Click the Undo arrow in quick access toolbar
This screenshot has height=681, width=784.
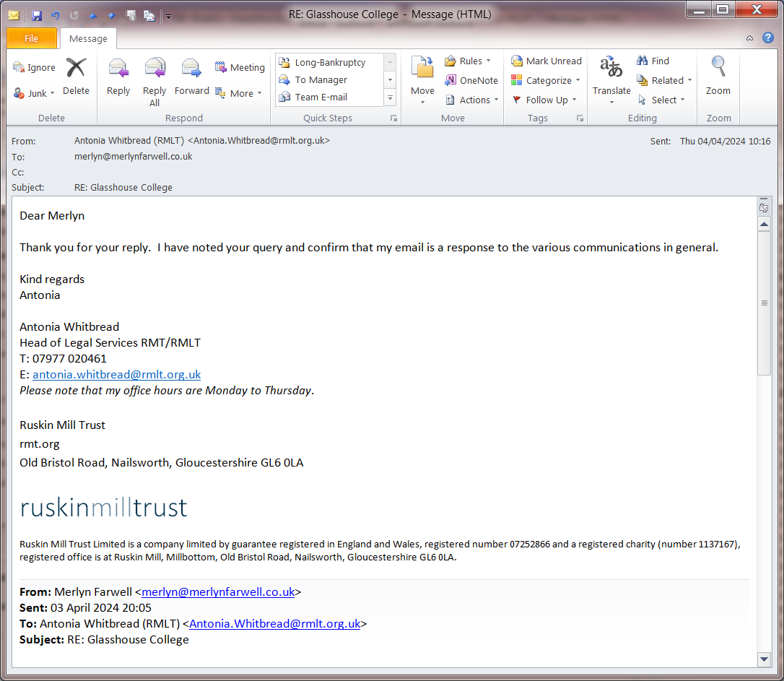pyautogui.click(x=55, y=15)
